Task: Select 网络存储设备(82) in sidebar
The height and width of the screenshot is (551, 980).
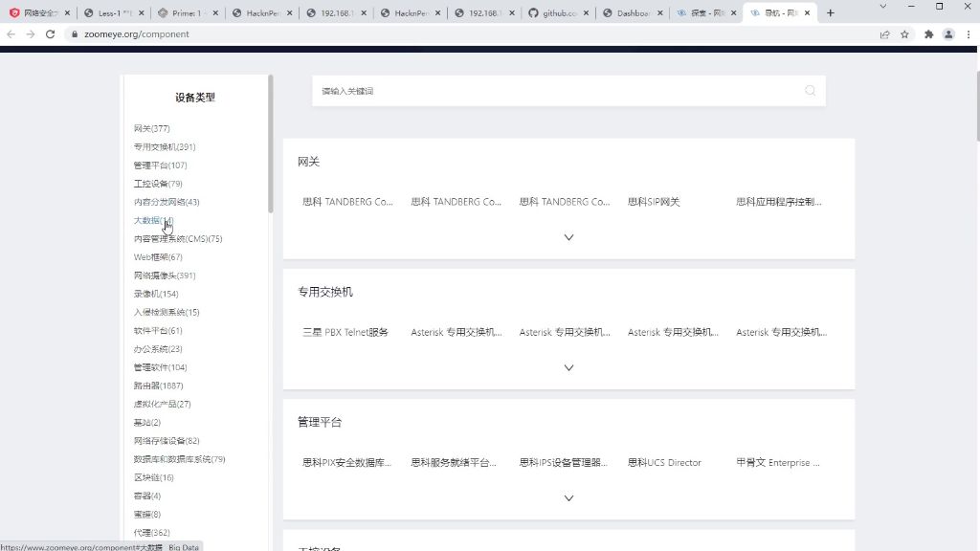Action: (x=167, y=441)
